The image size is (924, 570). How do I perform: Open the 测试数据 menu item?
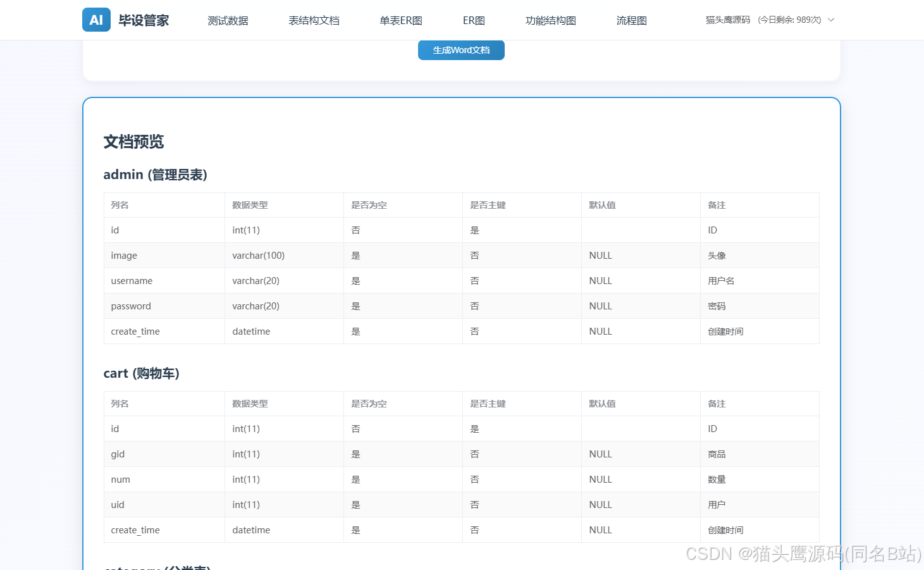click(x=228, y=20)
